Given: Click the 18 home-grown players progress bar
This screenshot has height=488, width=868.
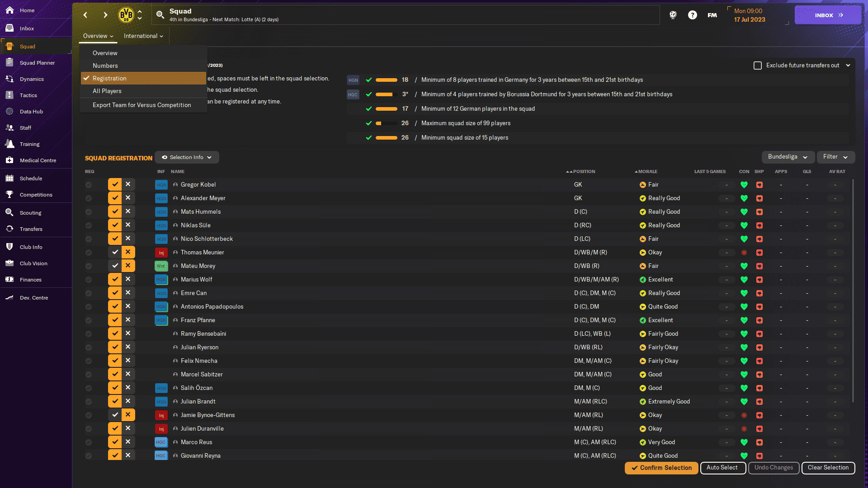Looking at the screenshot, I should pyautogui.click(x=387, y=80).
